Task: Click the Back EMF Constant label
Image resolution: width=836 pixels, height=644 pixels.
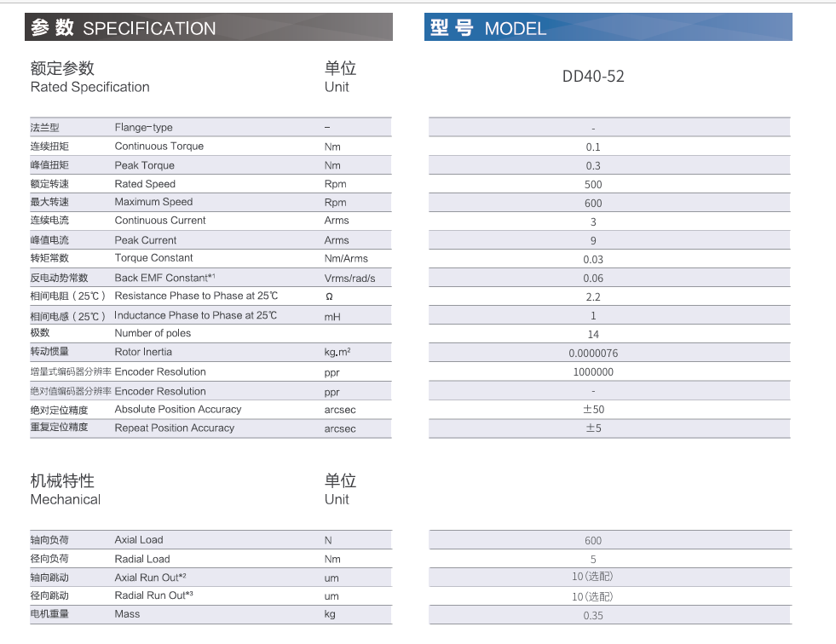Action: (x=164, y=278)
